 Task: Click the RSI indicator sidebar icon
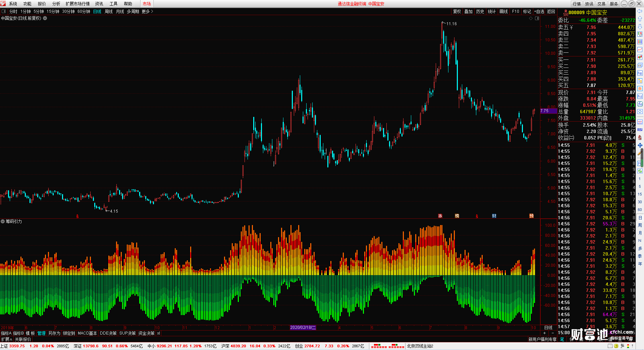tap(640, 130)
